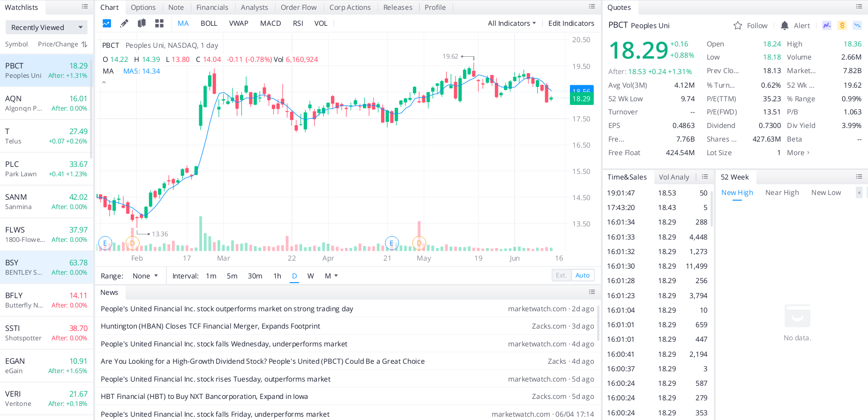Click the Price/Change sort arrows icon
868x420 pixels.
pyautogui.click(x=84, y=44)
